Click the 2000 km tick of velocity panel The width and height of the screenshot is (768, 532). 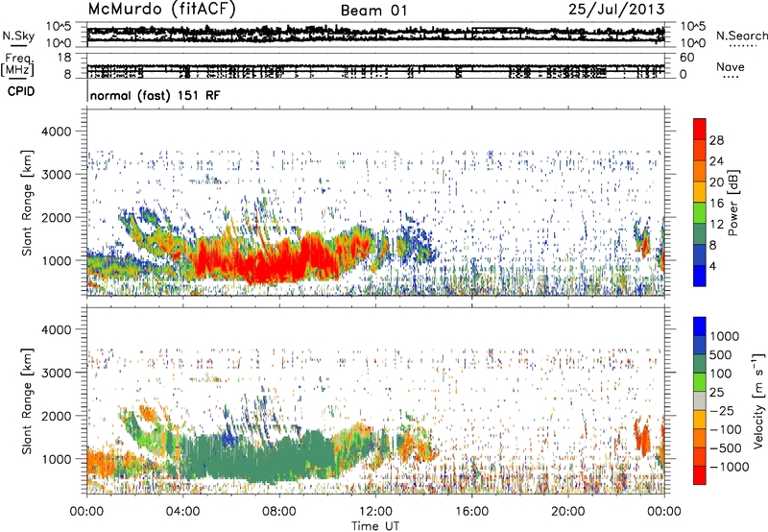tap(56, 416)
